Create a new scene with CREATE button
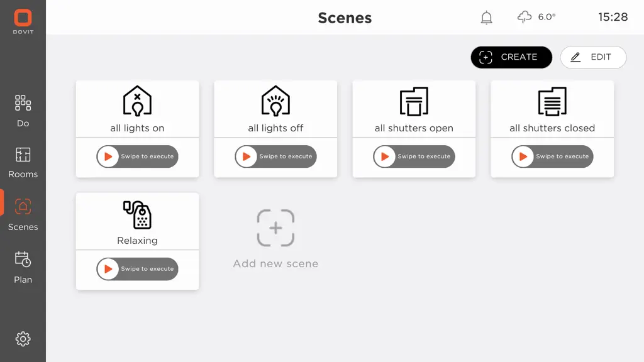This screenshot has height=362, width=644. (x=511, y=57)
